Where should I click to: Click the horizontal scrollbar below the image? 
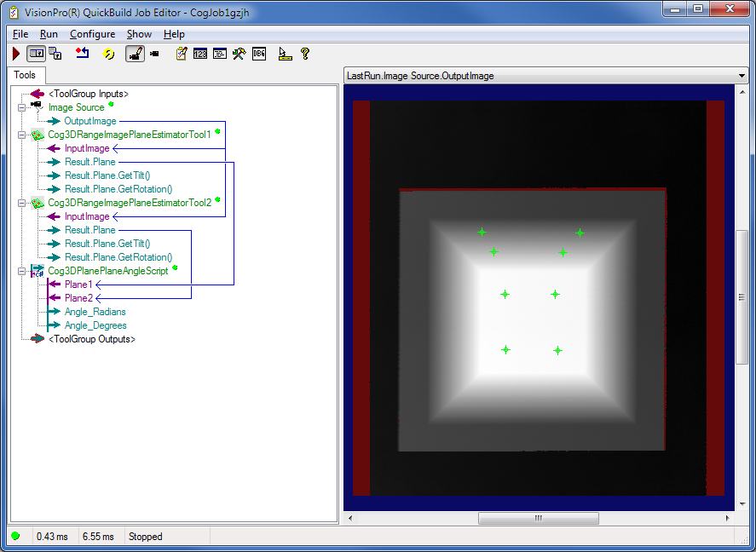pyautogui.click(x=539, y=517)
